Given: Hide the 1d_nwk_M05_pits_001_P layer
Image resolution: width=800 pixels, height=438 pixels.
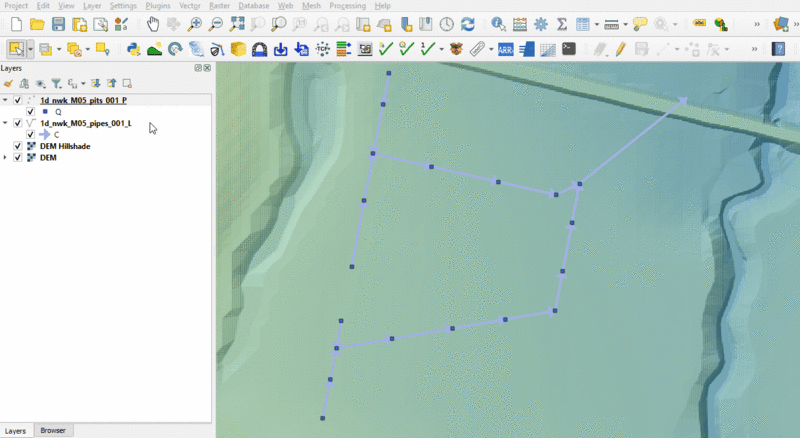Looking at the screenshot, I should [x=18, y=101].
